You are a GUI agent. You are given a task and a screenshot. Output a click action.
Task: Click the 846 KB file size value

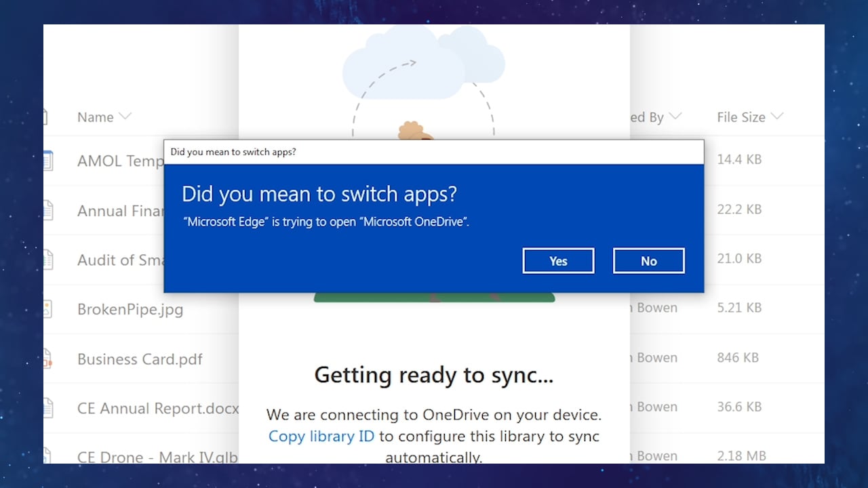click(738, 358)
